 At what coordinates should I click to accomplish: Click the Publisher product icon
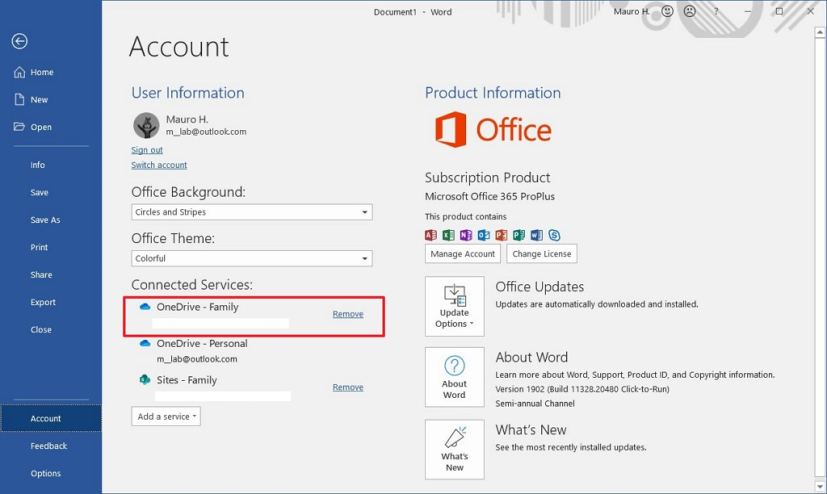tap(519, 235)
